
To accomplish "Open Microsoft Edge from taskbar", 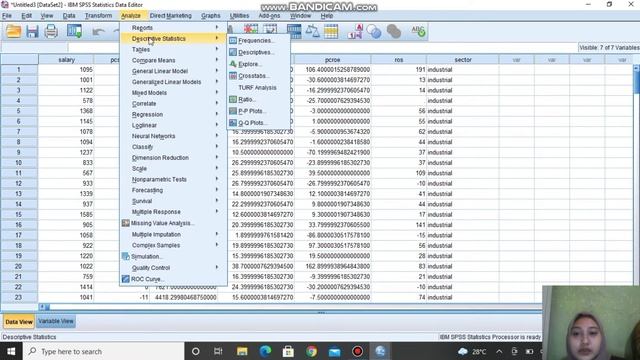I will click(x=265, y=351).
